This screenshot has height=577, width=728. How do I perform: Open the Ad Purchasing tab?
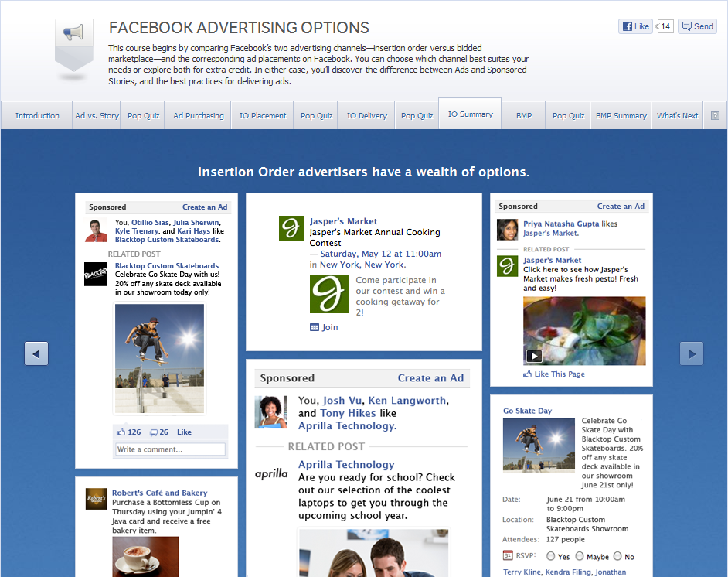199,115
